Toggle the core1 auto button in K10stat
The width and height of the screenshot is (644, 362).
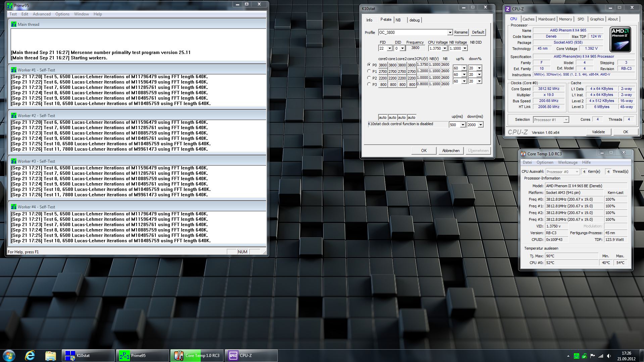click(x=392, y=117)
